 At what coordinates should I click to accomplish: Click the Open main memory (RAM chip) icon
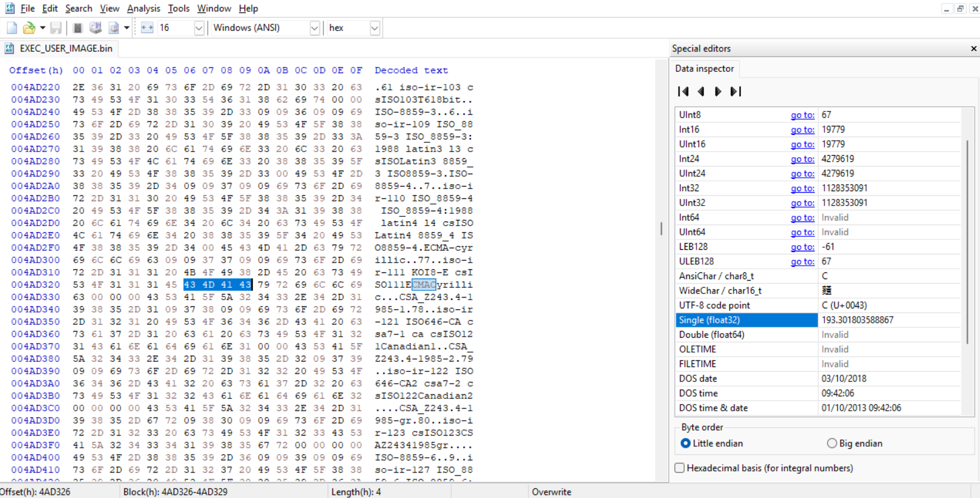[78, 28]
